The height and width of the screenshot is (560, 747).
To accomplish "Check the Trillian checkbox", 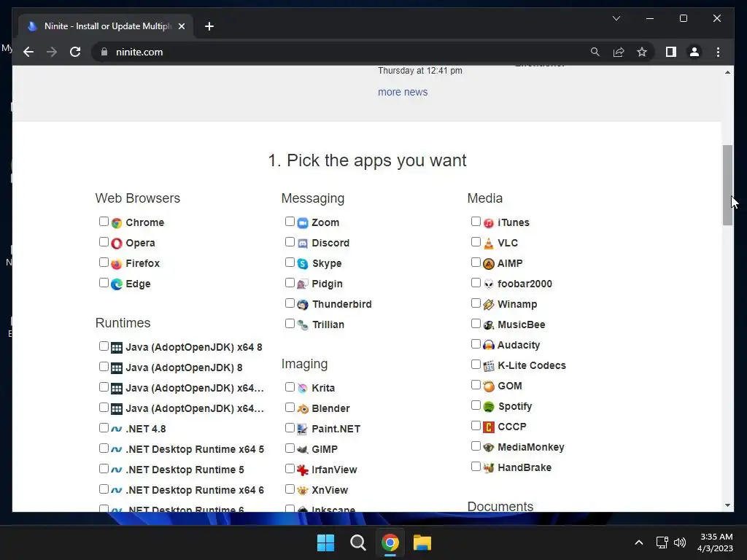I will point(290,323).
